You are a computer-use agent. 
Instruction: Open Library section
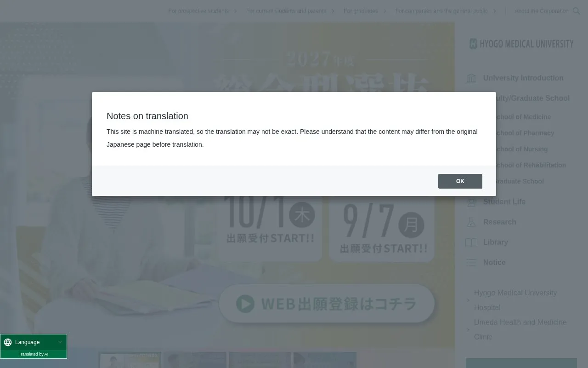pyautogui.click(x=495, y=242)
